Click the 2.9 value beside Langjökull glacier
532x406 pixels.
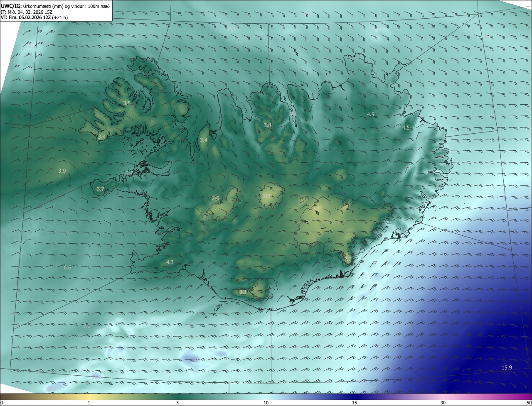tap(216, 198)
